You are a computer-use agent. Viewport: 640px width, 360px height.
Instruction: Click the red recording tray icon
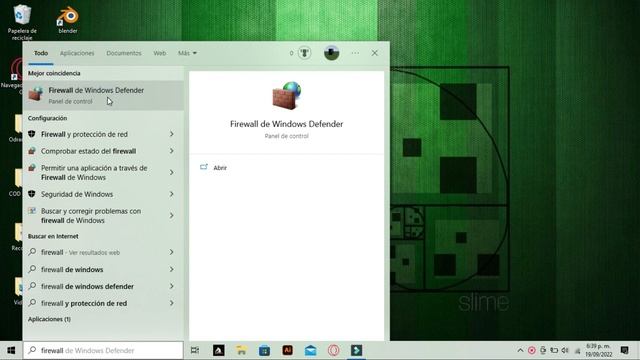pyautogui.click(x=531, y=350)
